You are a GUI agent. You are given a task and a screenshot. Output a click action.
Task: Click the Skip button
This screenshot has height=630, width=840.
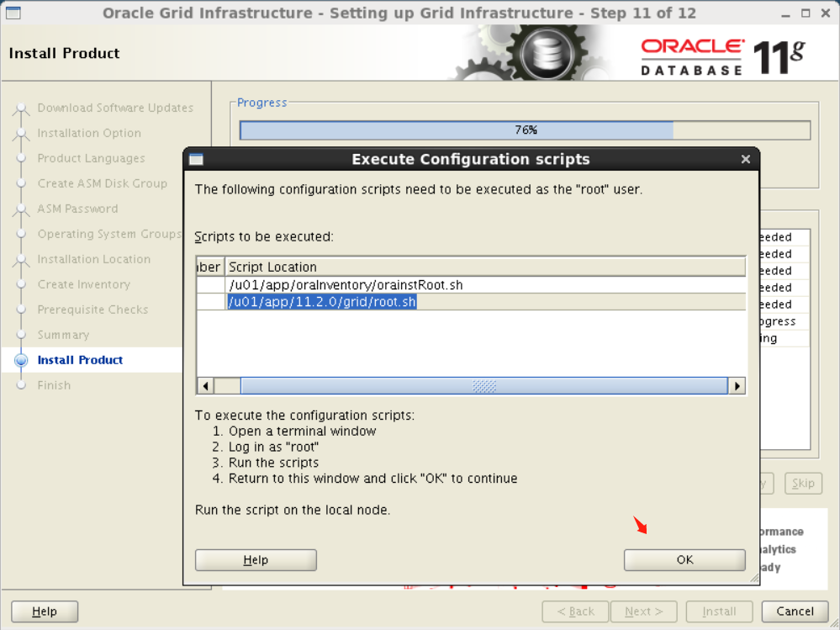tap(802, 483)
